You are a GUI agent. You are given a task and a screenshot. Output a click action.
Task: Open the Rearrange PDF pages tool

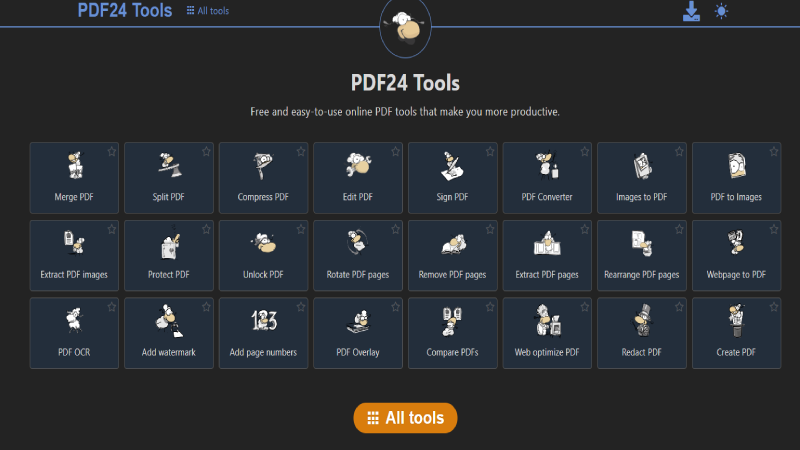(642, 256)
